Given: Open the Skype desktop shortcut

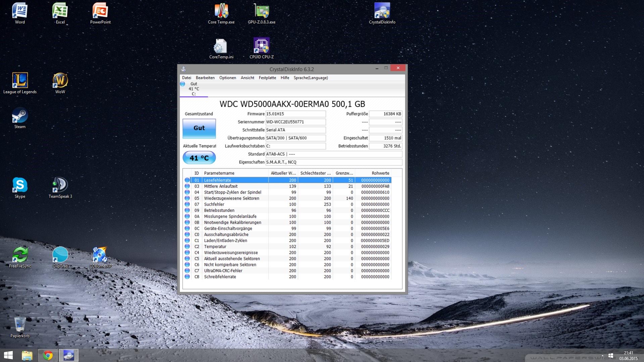Looking at the screenshot, I should (20, 188).
